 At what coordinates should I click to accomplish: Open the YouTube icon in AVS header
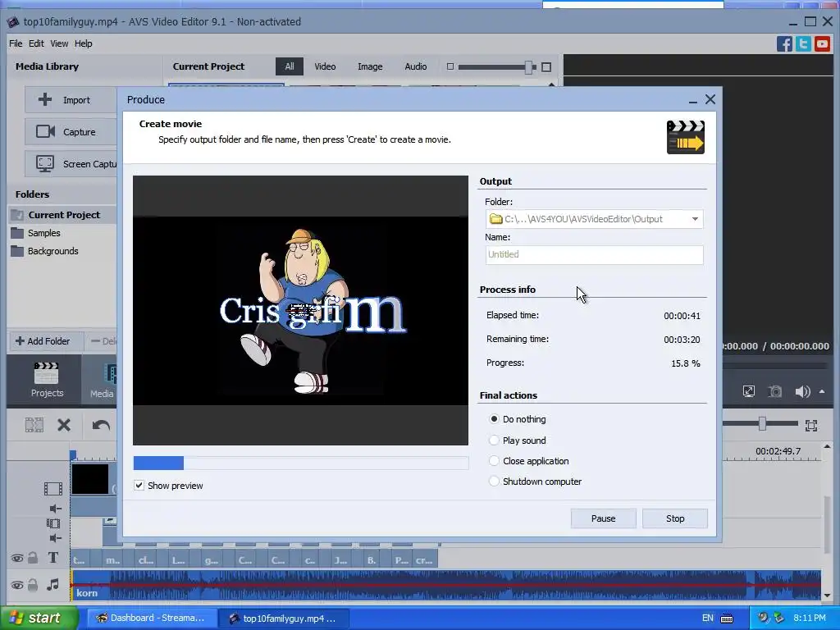coord(822,43)
